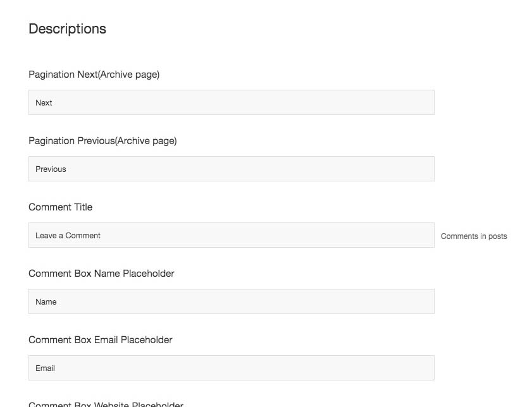Place cursor on the word Next
Viewport: 532px width, 407px height.
click(x=44, y=102)
